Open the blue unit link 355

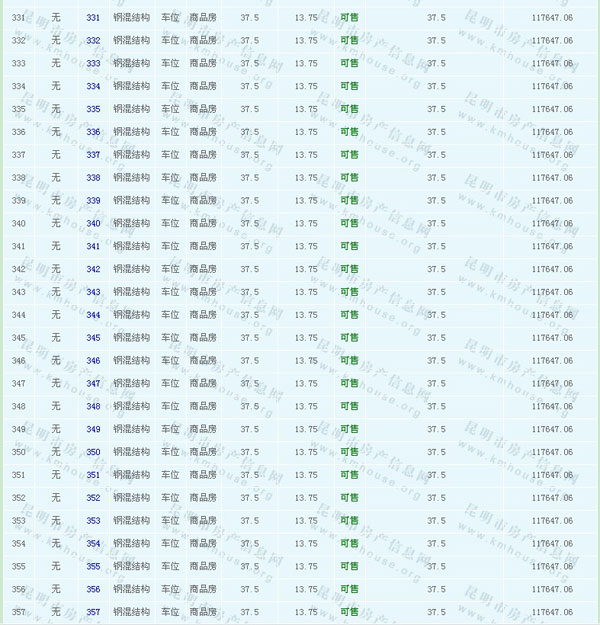tap(93, 567)
